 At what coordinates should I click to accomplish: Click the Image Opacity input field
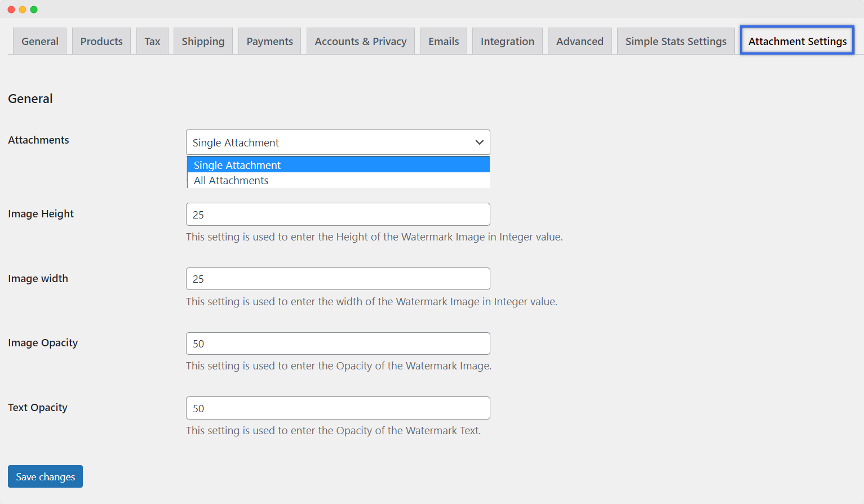[338, 344]
